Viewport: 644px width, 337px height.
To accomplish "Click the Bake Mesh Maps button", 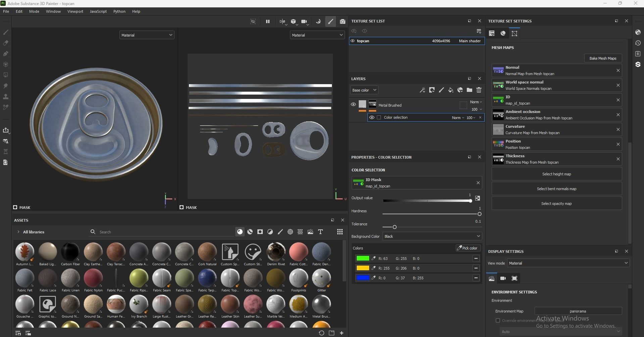I will (603, 58).
